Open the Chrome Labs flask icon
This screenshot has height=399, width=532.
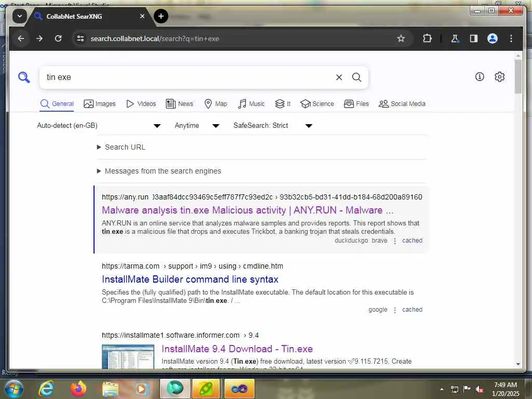point(455,38)
